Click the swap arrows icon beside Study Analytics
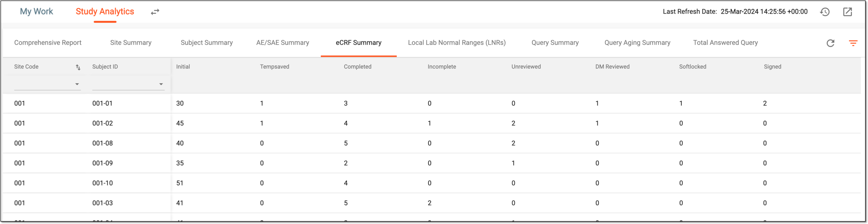Viewport: 868px width, 224px height. pos(155,12)
